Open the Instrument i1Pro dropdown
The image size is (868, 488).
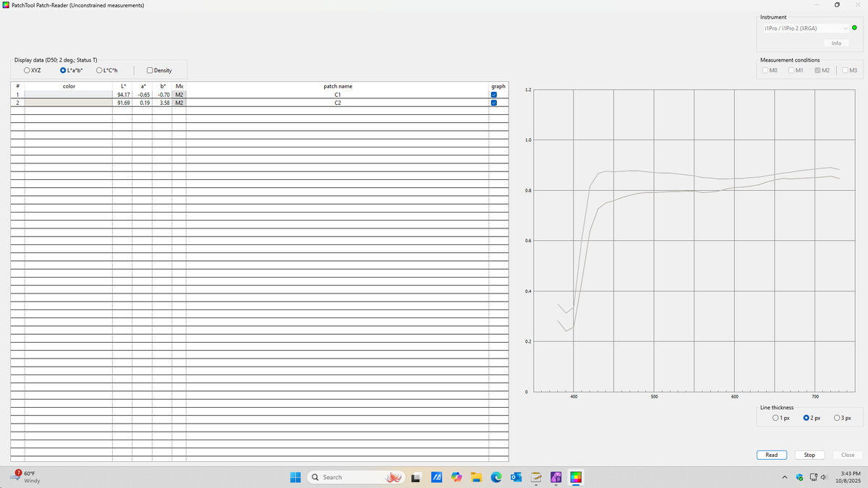coord(805,28)
